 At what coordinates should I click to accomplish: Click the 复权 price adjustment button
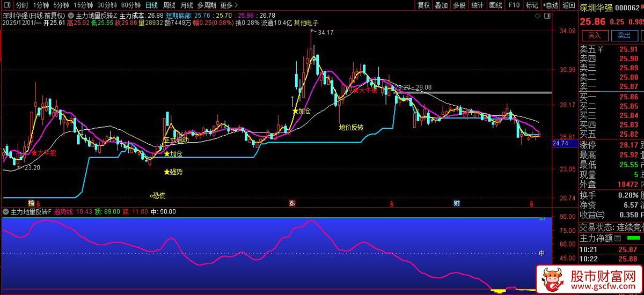coord(423,5)
